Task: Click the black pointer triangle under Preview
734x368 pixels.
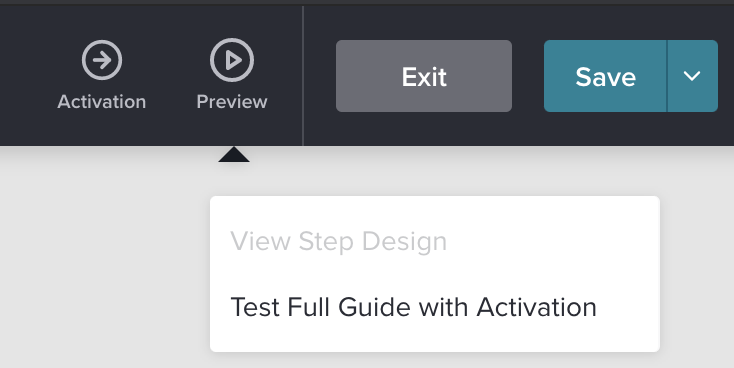Action: pos(234,155)
